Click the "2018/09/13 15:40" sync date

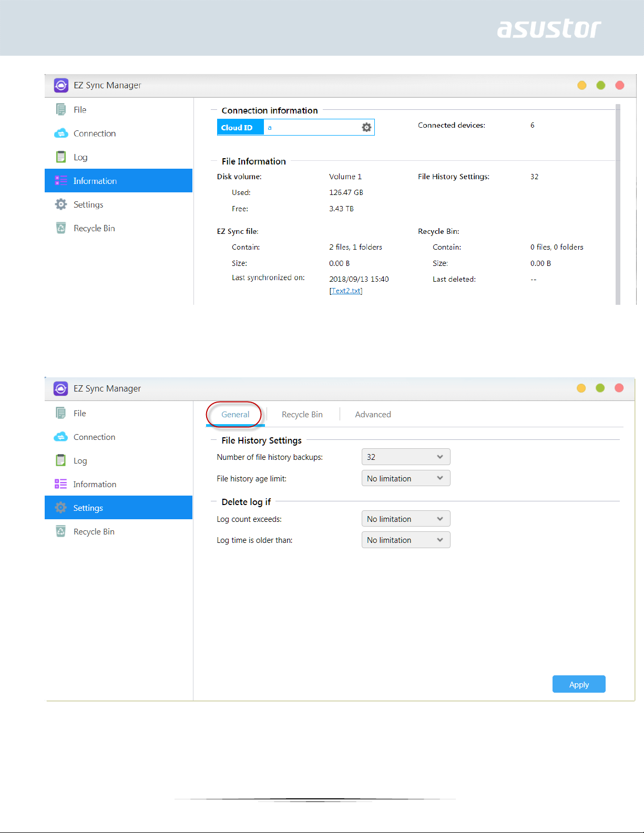359,279
